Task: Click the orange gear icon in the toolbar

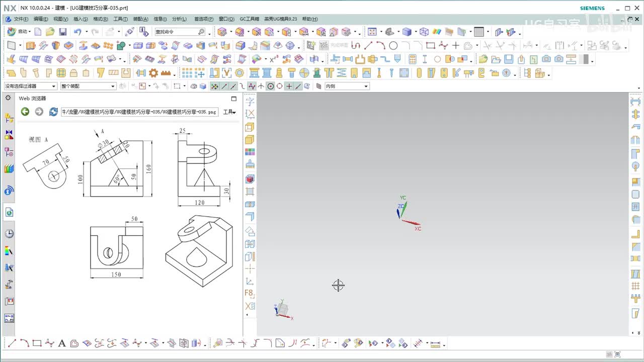Action: click(x=153, y=73)
